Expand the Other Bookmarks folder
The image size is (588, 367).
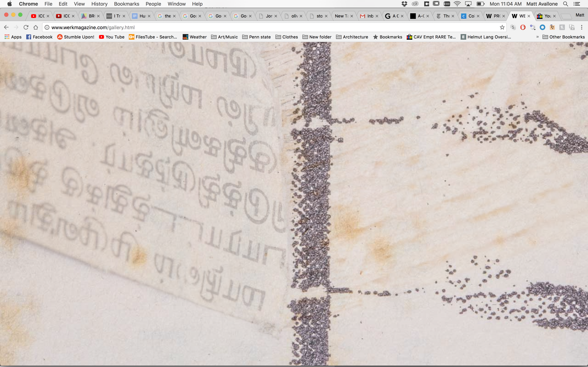coord(563,37)
